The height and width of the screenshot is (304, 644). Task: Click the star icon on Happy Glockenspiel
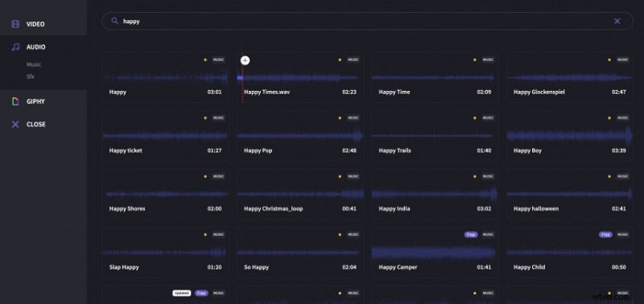click(609, 60)
